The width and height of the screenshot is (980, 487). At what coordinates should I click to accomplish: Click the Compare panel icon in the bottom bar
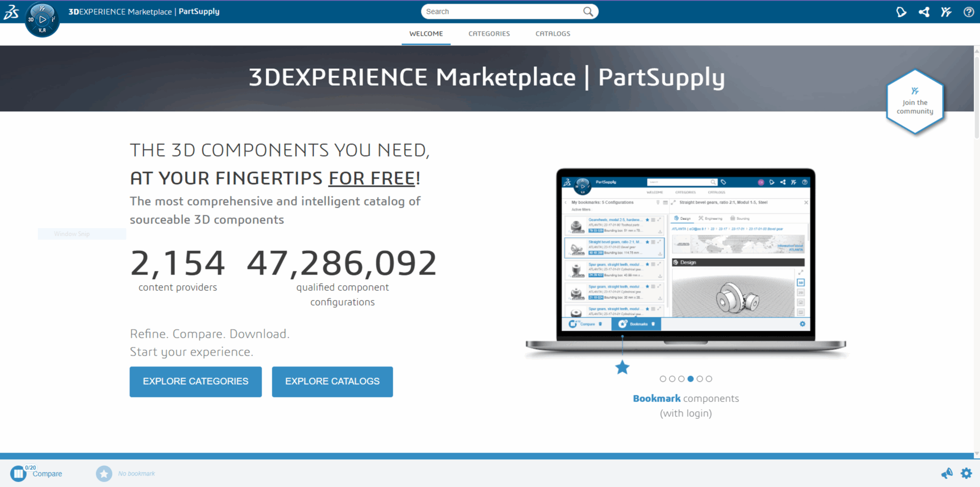point(18,473)
